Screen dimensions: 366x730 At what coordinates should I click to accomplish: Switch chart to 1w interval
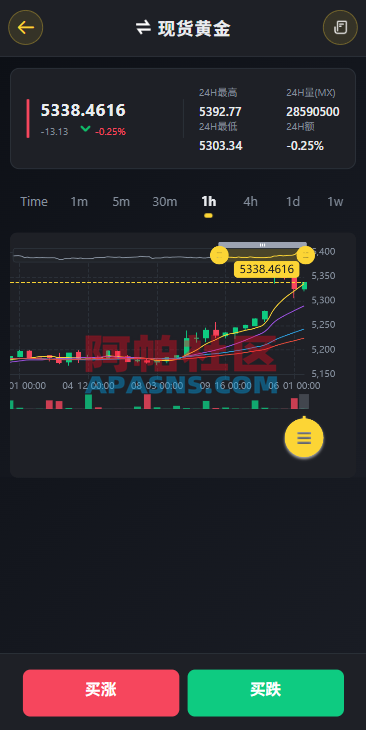(335, 202)
